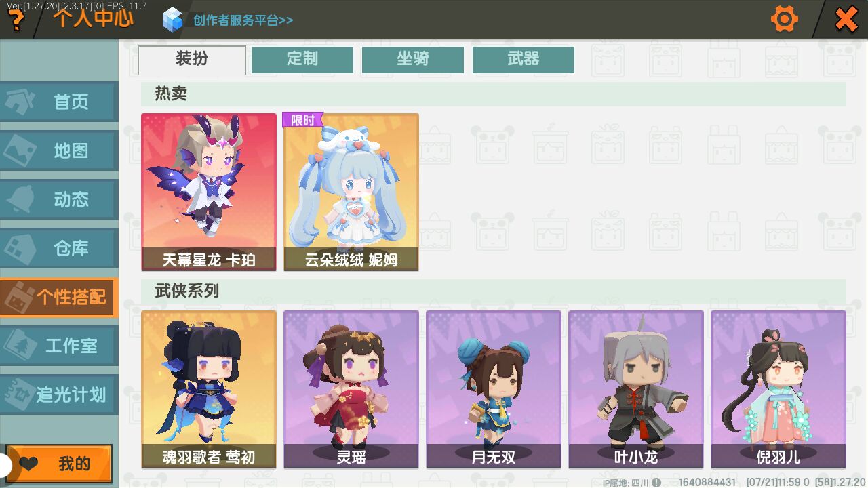868x488 pixels.
Task: Open the orange settings gear
Action: (x=785, y=19)
